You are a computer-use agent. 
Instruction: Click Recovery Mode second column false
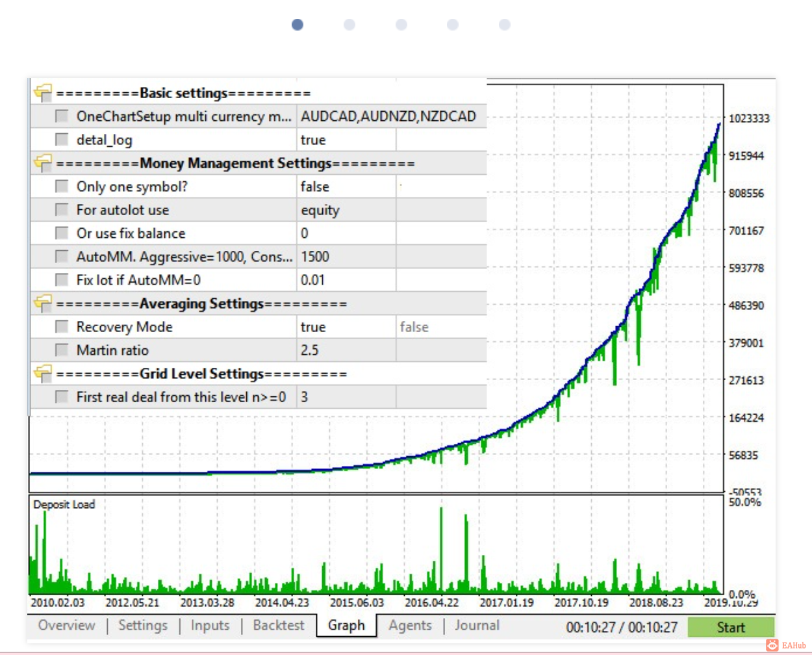(x=441, y=327)
